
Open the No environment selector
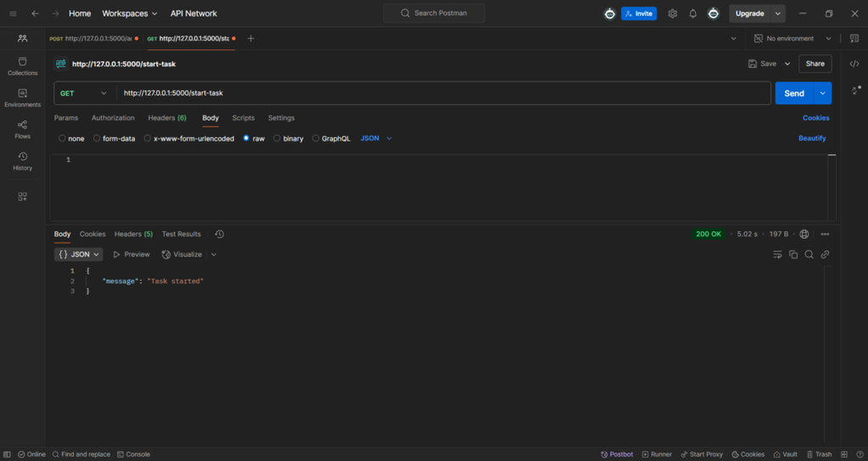tap(793, 39)
